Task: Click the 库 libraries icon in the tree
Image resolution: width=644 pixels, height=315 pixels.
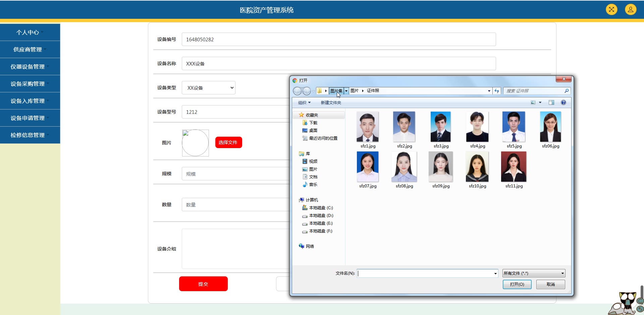Action: [301, 154]
